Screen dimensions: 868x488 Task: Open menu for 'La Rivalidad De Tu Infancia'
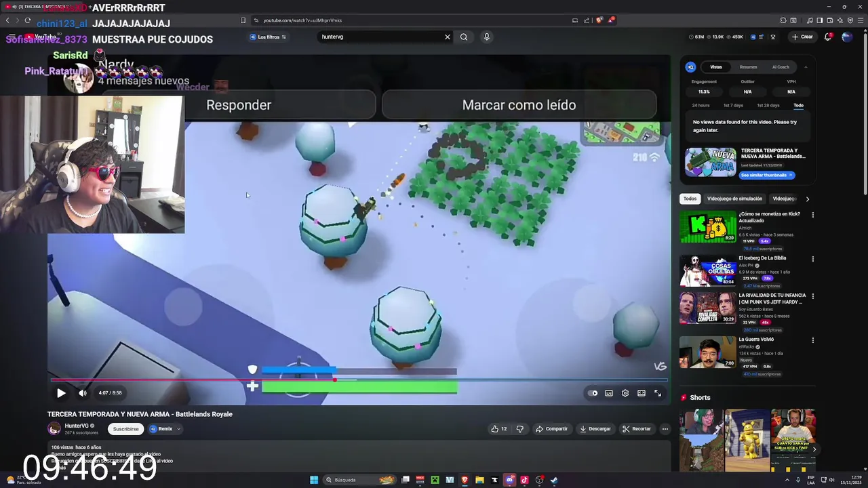(x=812, y=296)
